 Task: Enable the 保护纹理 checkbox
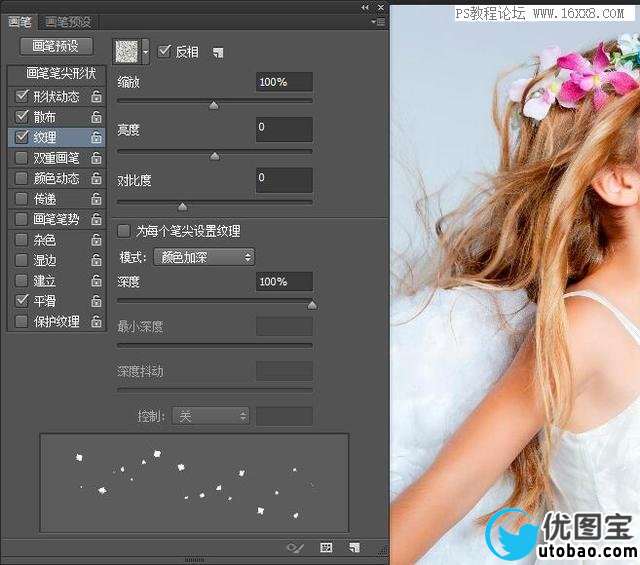pyautogui.click(x=21, y=321)
